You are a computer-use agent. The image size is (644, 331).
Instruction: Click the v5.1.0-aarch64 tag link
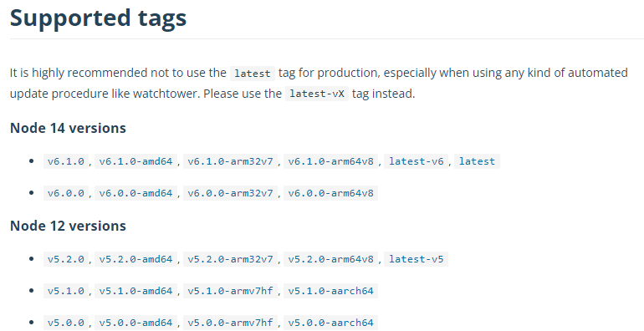[x=330, y=291]
